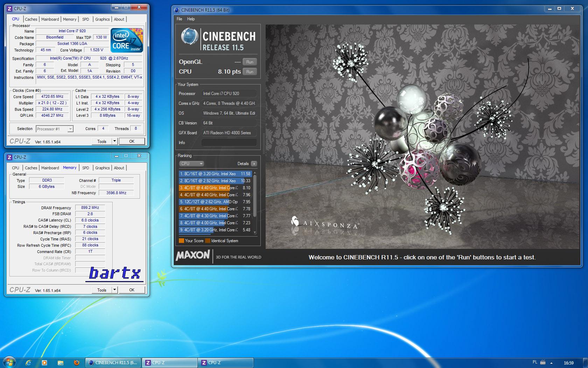Select ranking entry 9 at 3.20 GHz 5.48
The image size is (588, 368).
[x=215, y=230]
